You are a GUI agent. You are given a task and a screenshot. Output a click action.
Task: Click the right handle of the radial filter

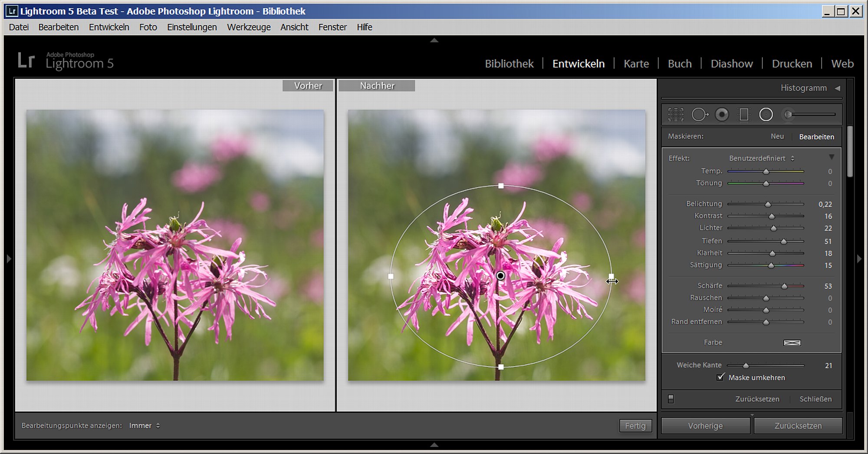tap(611, 276)
